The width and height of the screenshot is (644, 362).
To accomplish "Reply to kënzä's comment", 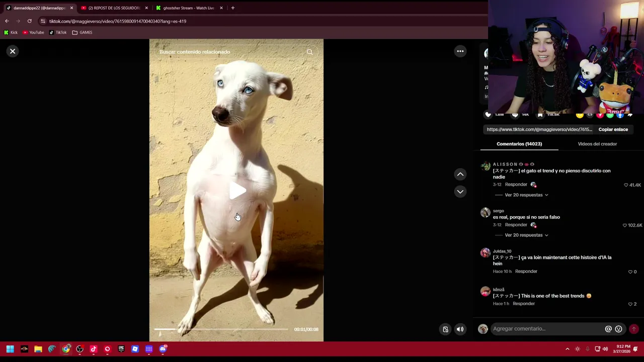I will tap(524, 304).
